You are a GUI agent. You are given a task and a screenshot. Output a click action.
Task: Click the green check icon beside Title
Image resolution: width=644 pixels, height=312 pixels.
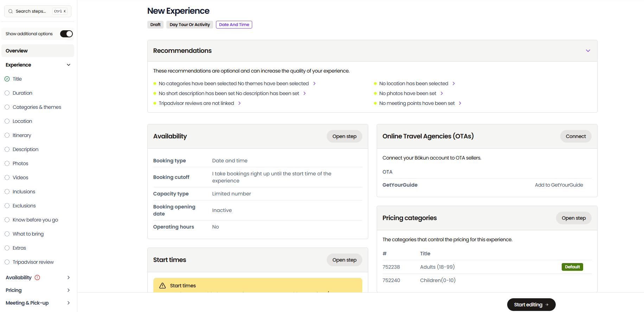(7, 79)
